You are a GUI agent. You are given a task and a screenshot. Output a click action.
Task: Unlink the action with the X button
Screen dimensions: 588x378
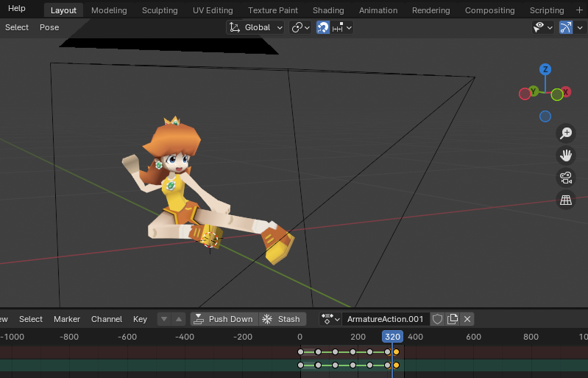coord(467,319)
